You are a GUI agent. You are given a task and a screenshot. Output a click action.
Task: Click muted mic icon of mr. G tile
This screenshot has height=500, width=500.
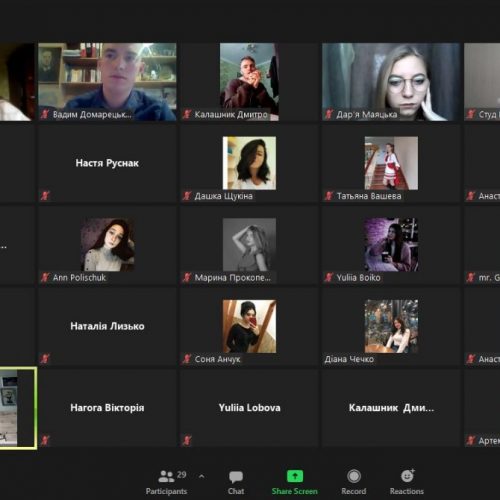coord(471,277)
